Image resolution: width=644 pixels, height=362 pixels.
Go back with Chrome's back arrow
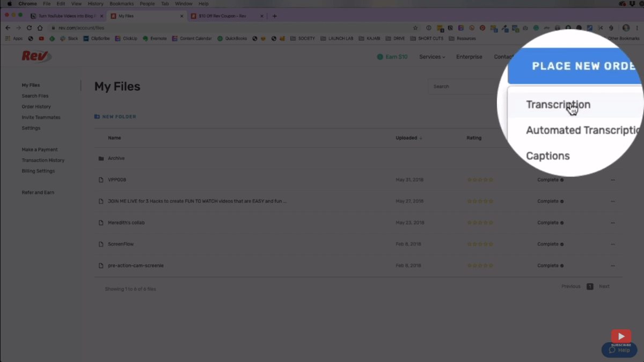(x=8, y=28)
